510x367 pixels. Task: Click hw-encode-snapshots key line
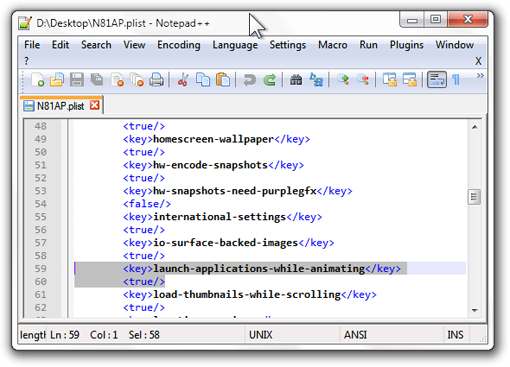pyautogui.click(x=213, y=165)
